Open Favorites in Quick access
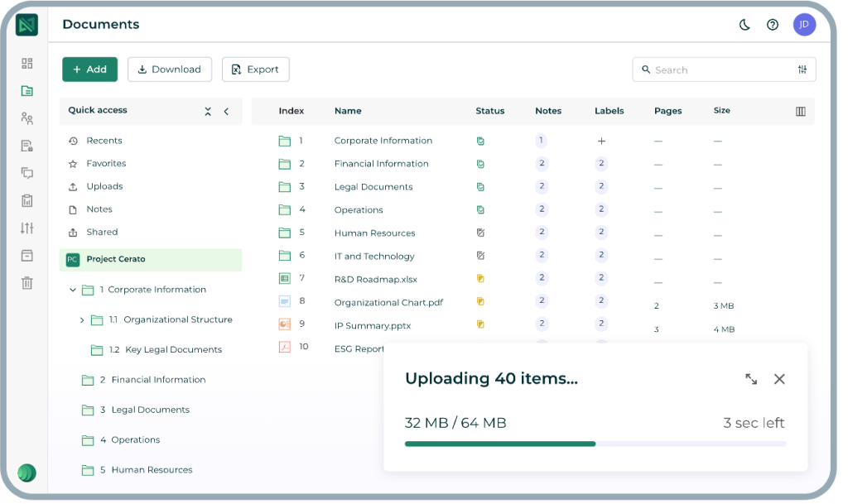Viewport: 848px width, 504px height. (x=106, y=164)
